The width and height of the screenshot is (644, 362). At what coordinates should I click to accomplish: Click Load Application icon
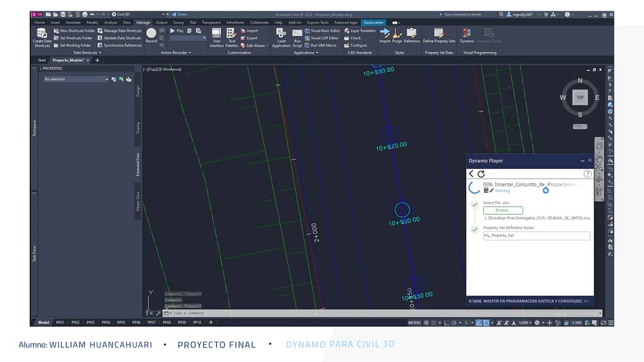tap(281, 37)
